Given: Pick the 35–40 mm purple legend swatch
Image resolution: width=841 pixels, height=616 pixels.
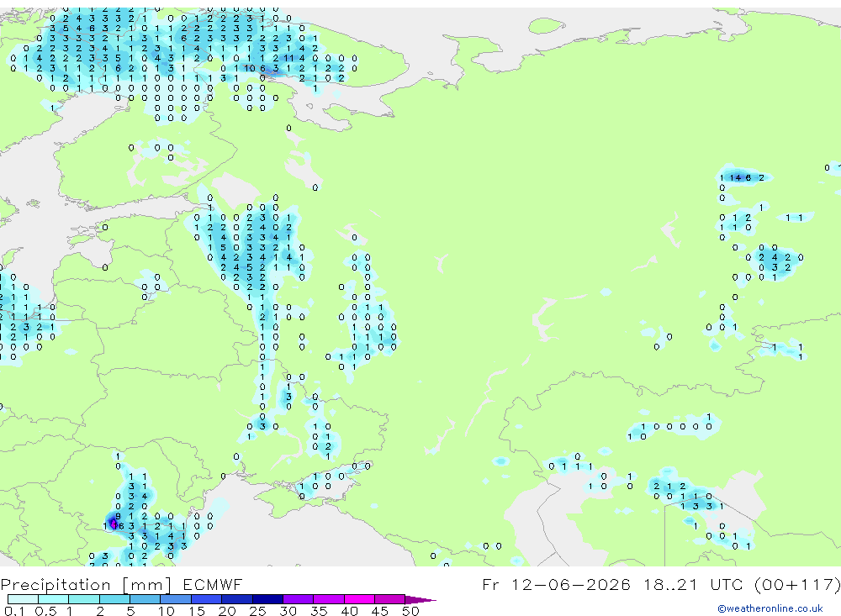Looking at the screenshot, I should (328, 599).
